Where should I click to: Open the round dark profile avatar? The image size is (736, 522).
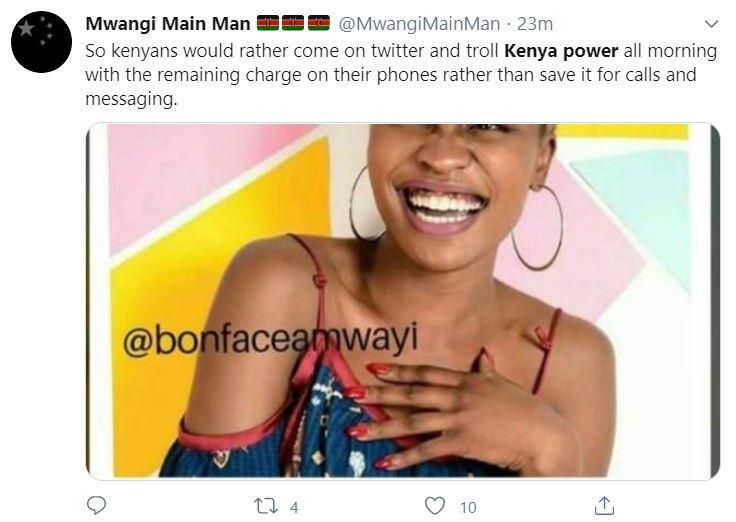tap(41, 42)
